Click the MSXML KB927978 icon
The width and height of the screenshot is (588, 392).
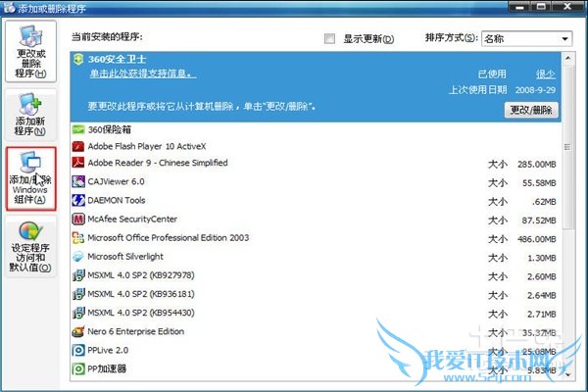[78, 275]
